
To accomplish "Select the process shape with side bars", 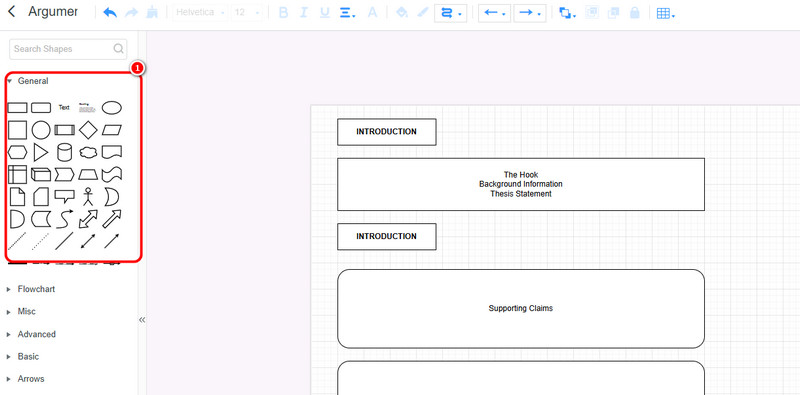I will (65, 130).
